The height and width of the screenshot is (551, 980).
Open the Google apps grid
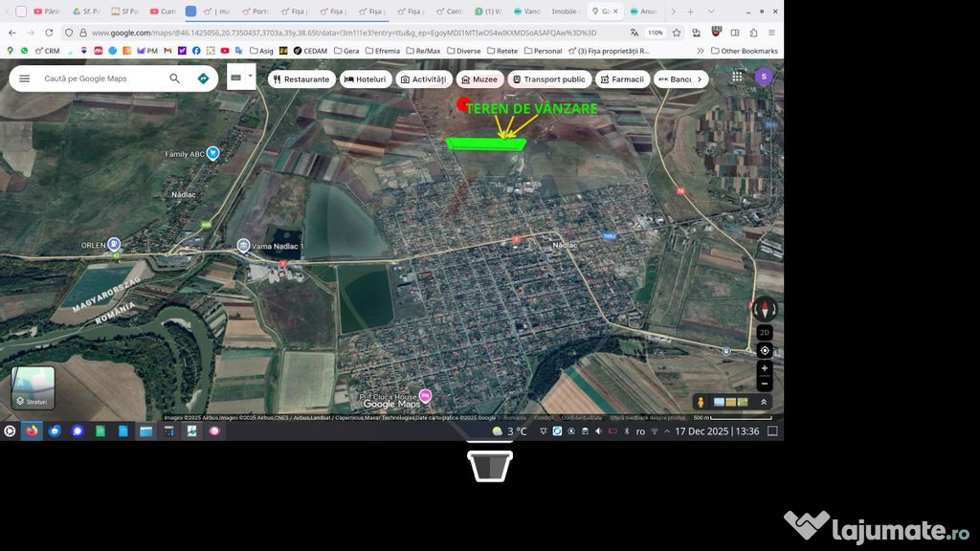pyautogui.click(x=737, y=77)
